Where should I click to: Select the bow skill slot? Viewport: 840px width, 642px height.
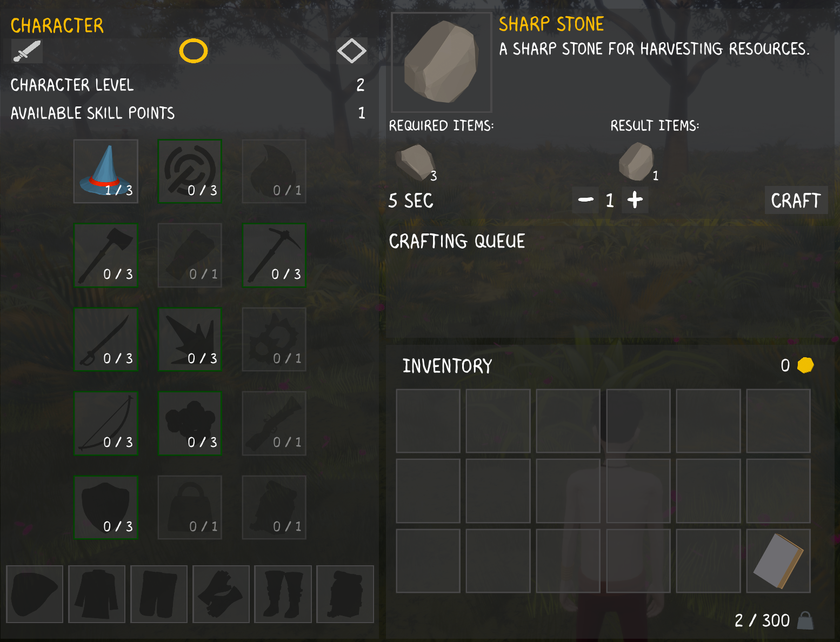[106, 423]
